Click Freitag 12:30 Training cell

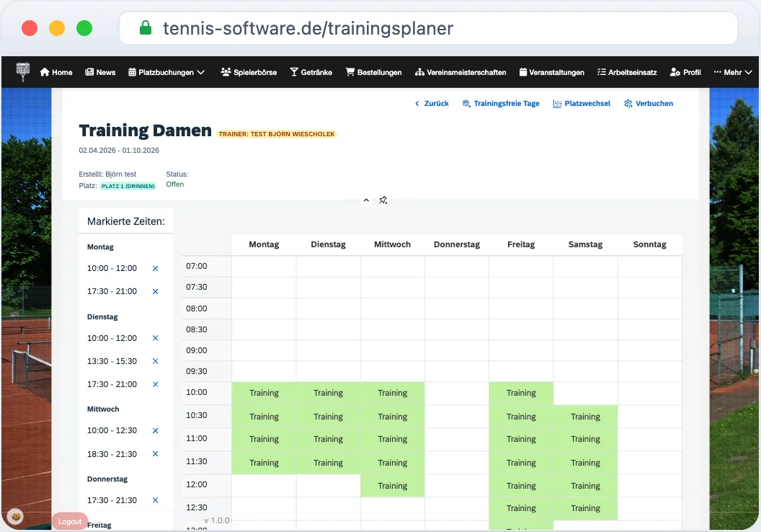521,508
